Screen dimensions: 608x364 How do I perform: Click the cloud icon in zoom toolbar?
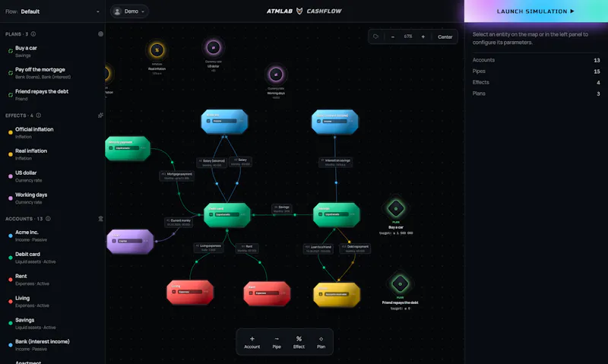pyautogui.click(x=375, y=36)
